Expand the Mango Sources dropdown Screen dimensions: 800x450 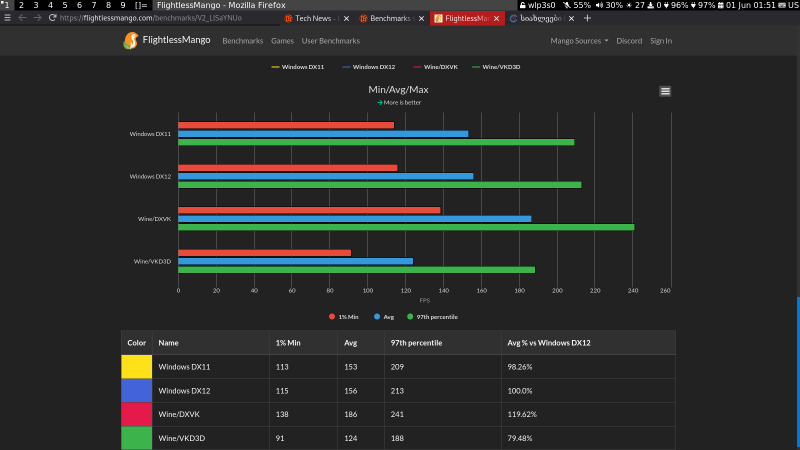tap(579, 41)
